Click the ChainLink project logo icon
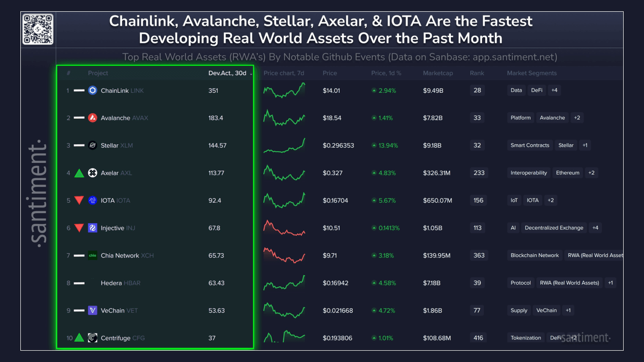Image resolution: width=644 pixels, height=362 pixels. [x=92, y=90]
